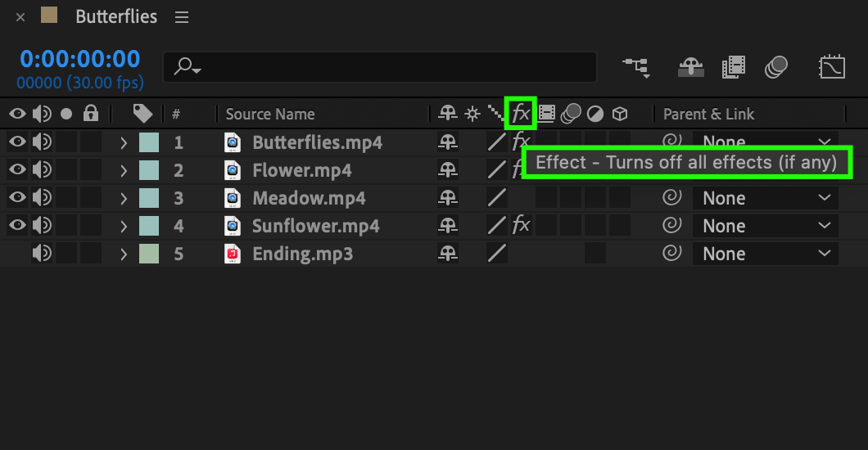Viewport: 868px width, 450px height.
Task: Hide the Meadow.mp4 layer video
Action: [x=17, y=197]
